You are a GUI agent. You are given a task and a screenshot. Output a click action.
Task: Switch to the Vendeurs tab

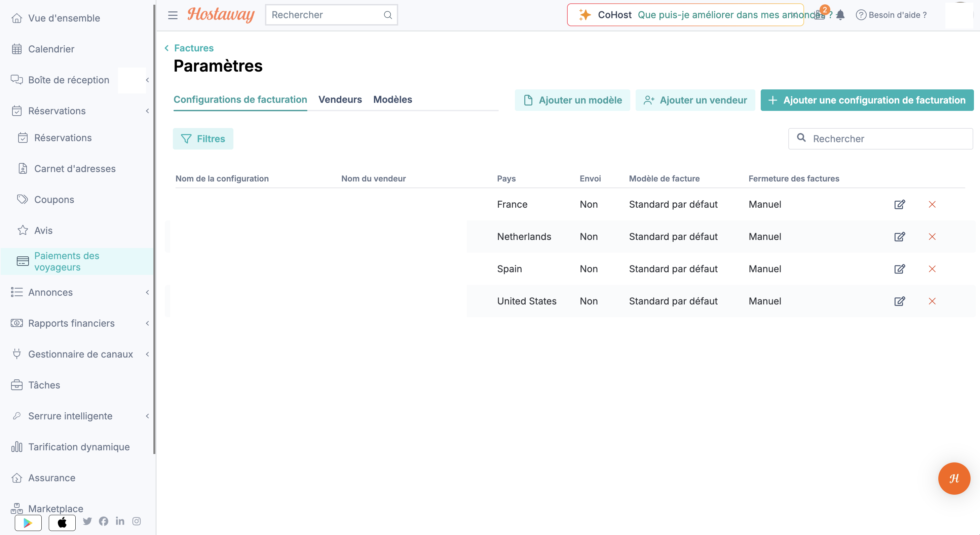340,99
